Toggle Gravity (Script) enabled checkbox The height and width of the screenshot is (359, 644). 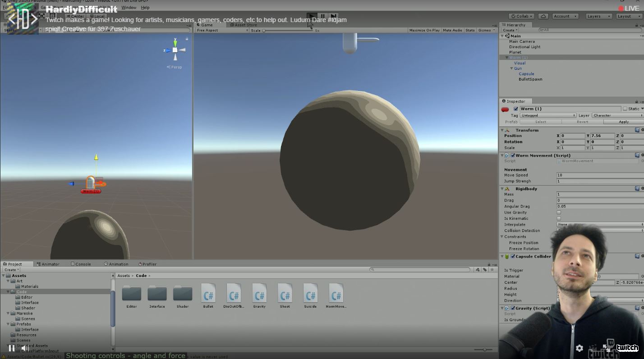coord(513,309)
